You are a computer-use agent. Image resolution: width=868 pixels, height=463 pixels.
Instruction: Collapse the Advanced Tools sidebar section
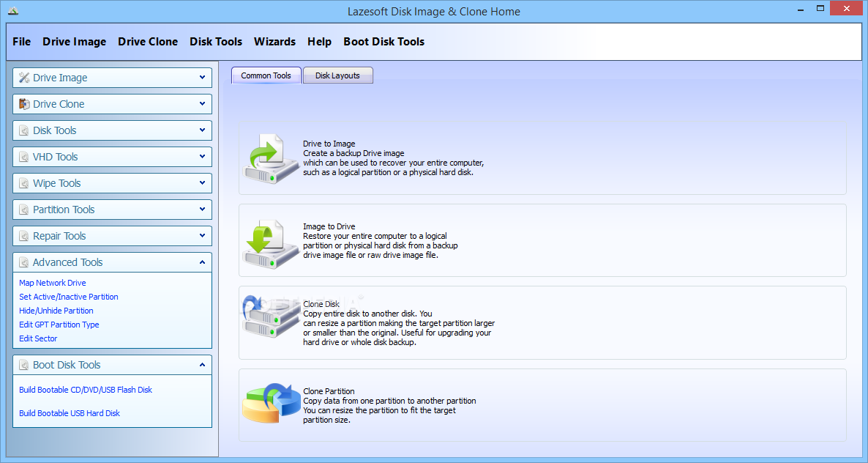click(x=202, y=262)
